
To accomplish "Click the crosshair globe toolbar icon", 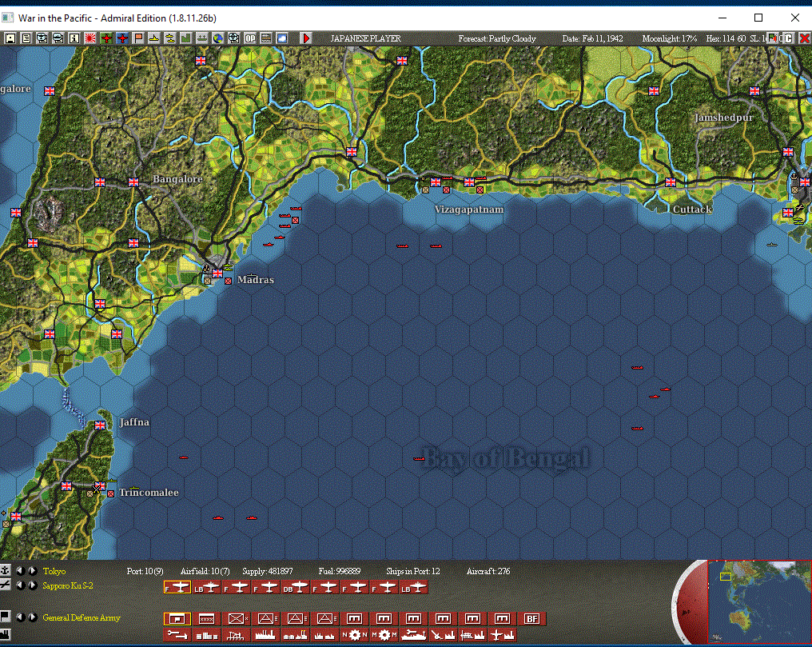I will pyautogui.click(x=234, y=38).
